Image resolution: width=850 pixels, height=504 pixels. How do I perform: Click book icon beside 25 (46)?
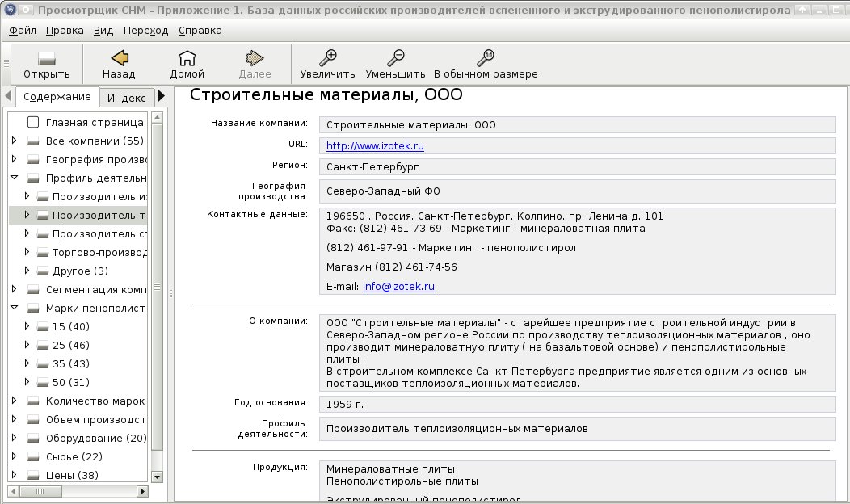coord(43,345)
